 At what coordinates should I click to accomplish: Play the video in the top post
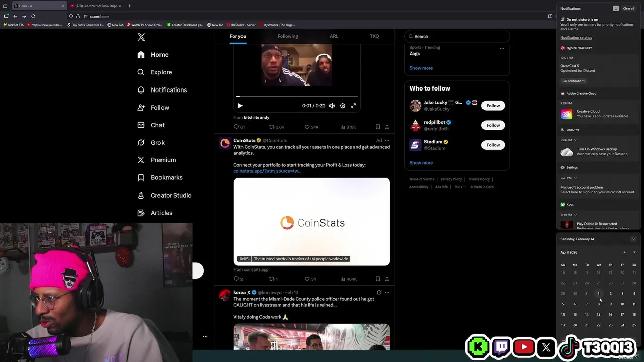click(x=240, y=106)
